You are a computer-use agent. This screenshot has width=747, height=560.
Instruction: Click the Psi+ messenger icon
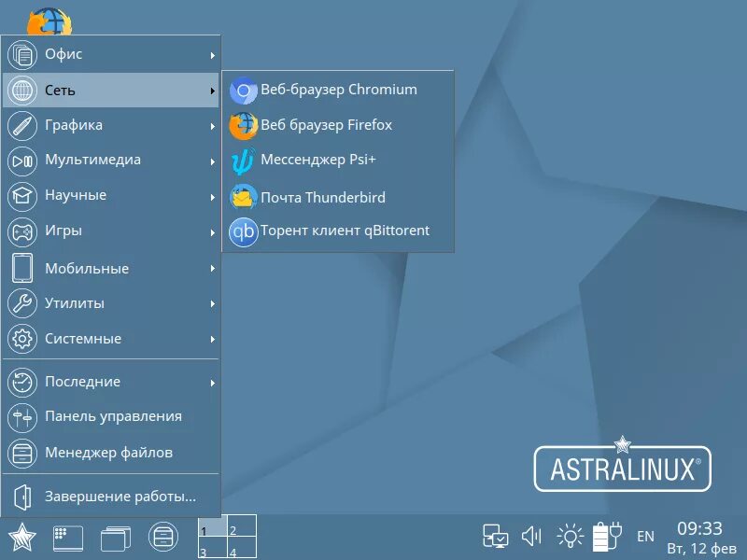243,161
